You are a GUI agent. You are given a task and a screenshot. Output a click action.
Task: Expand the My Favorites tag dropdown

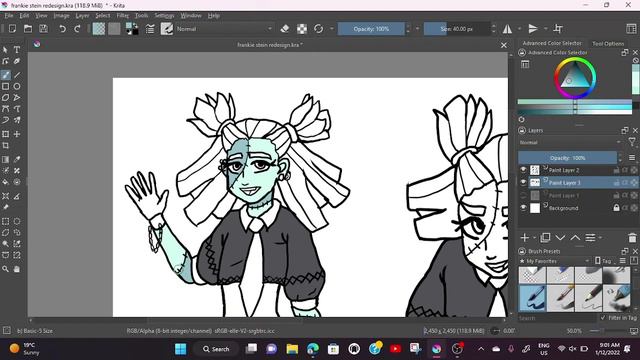(555, 261)
